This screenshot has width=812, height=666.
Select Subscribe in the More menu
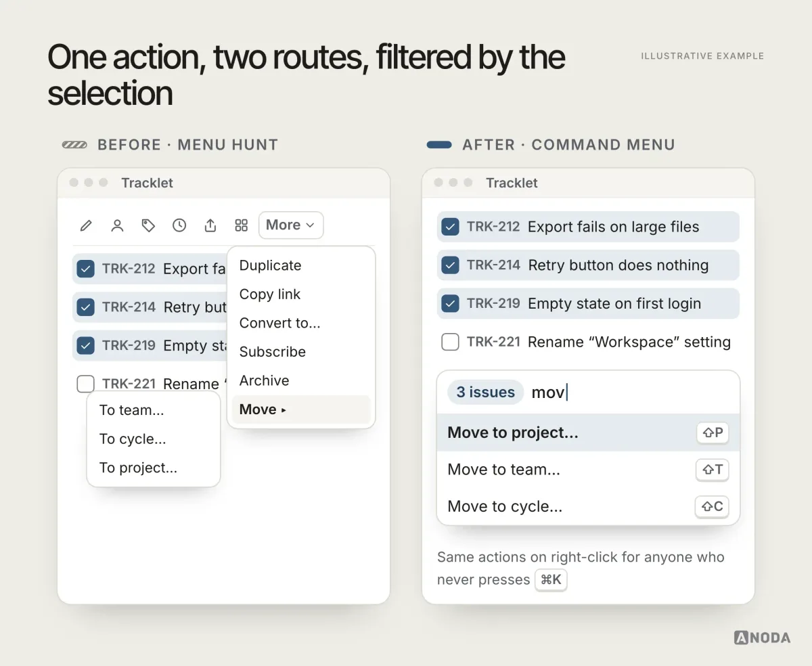301,352
